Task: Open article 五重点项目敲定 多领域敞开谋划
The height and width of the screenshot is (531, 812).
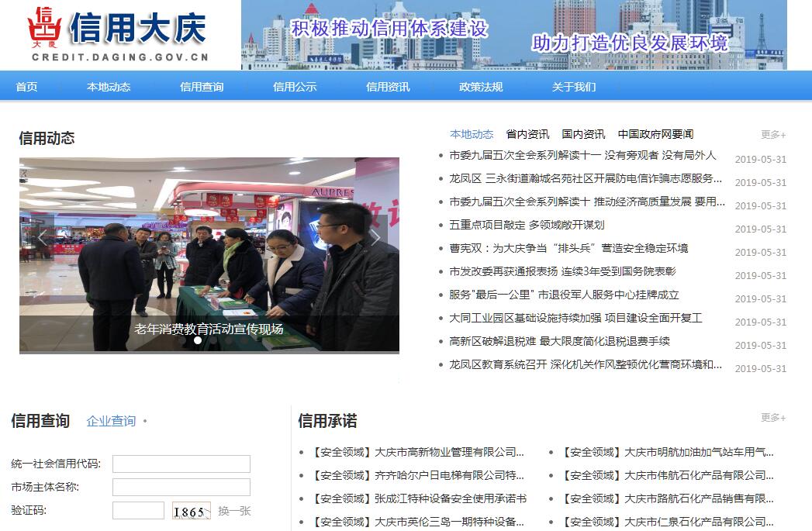Action: [527, 225]
